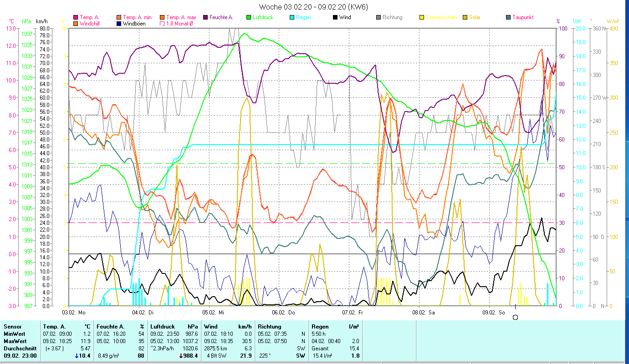
Task: Click the chart title 'Woche 03.02.20 - 09.02.20 (KW6)'
Action: click(x=313, y=7)
